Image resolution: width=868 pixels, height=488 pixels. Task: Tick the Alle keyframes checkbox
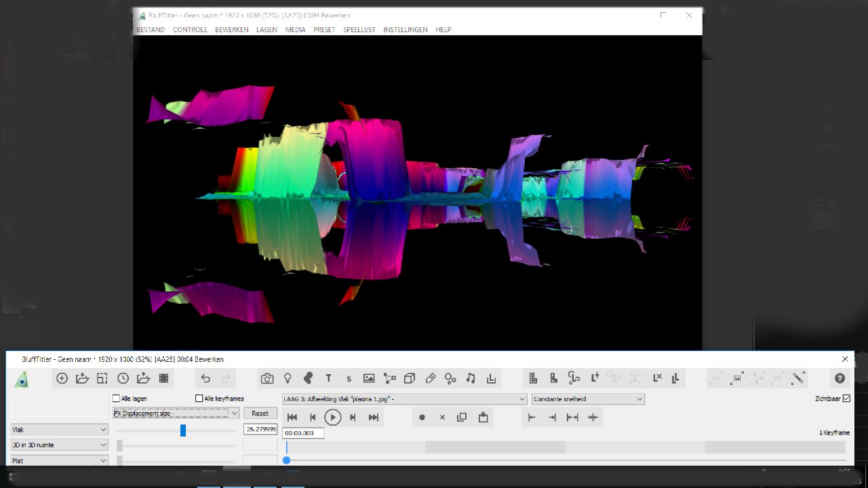click(x=199, y=399)
